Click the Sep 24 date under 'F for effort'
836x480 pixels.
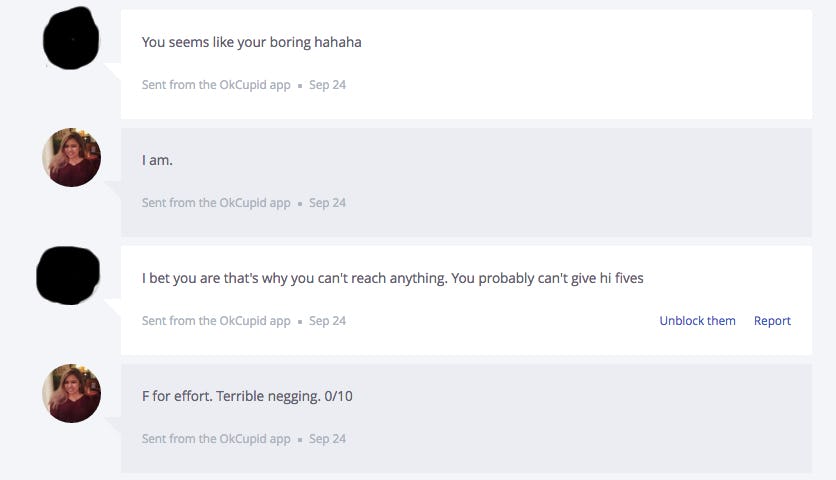tap(327, 439)
